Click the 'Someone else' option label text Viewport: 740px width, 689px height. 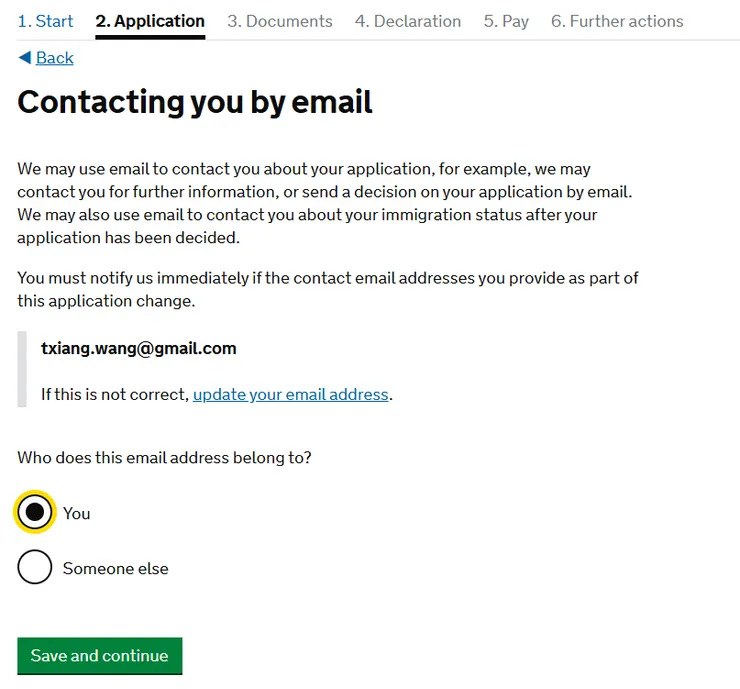[x=116, y=568]
